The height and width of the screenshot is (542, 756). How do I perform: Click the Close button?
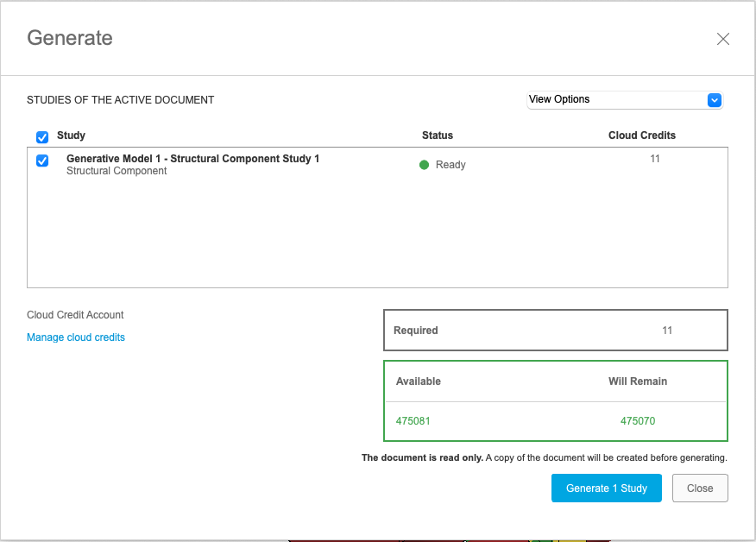click(x=699, y=488)
